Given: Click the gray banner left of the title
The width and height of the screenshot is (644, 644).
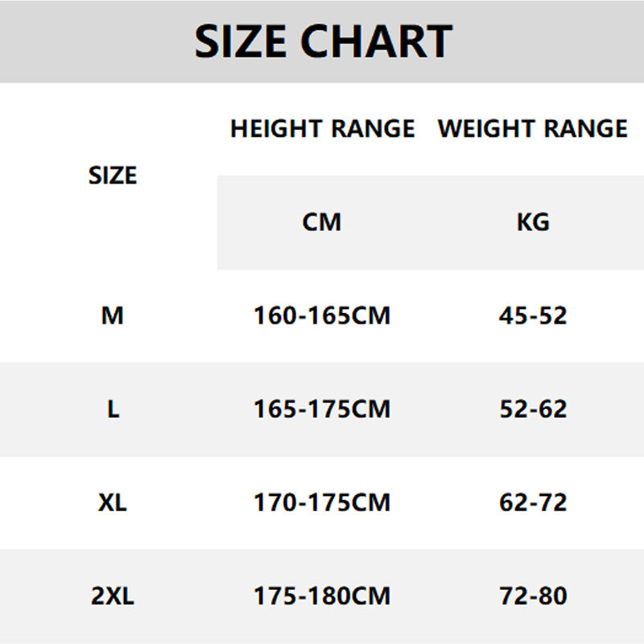Looking at the screenshot, I should pos(89,41).
